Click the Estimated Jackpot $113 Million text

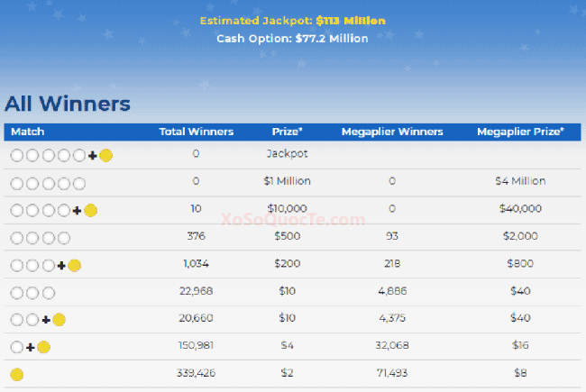292,21
